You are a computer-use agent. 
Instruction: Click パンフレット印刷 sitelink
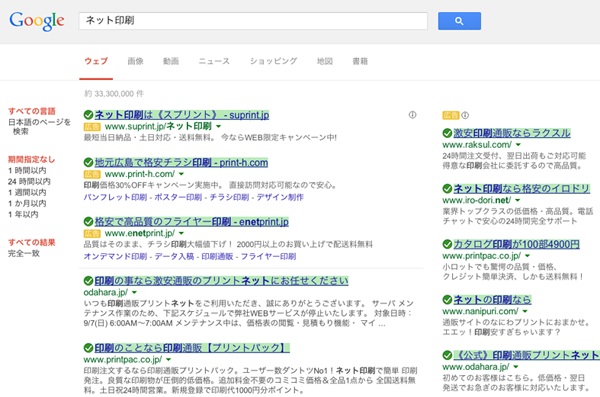[x=115, y=197]
